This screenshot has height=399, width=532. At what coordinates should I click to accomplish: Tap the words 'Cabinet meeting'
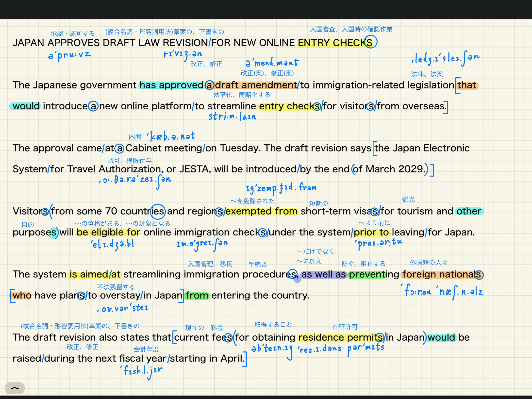click(164, 148)
